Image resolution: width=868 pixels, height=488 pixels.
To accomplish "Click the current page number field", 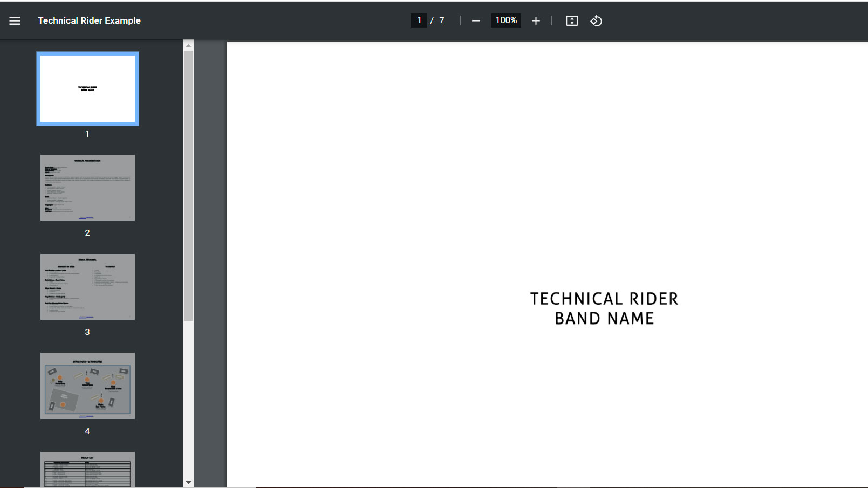I will 419,20.
